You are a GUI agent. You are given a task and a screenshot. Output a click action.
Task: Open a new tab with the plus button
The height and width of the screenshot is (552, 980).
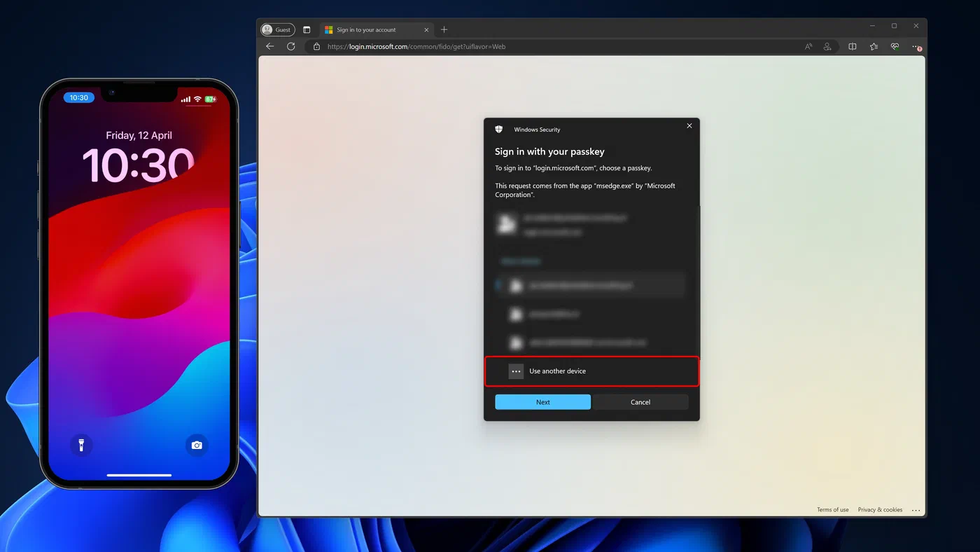click(x=444, y=29)
